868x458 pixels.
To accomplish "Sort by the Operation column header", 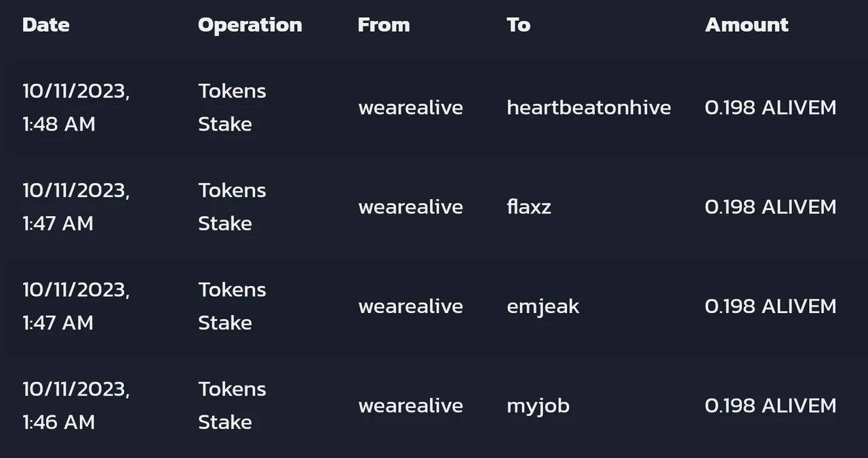I will (250, 25).
